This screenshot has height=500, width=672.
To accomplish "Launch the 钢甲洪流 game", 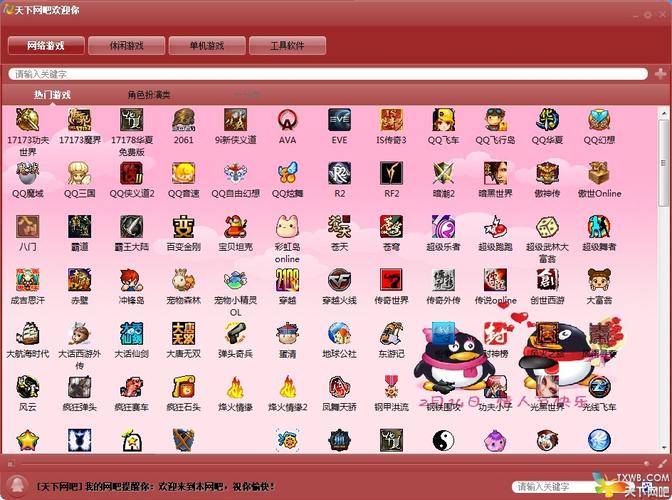I will coord(391,387).
